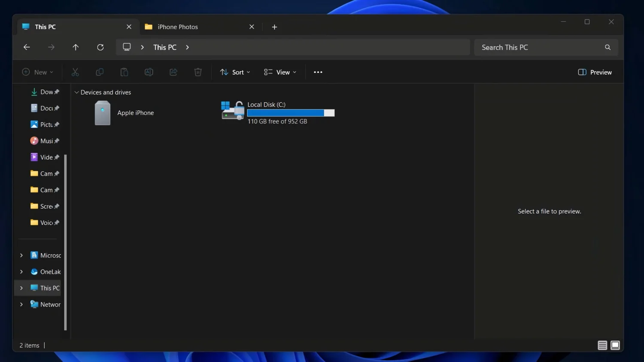Click the '2 items' status text
644x362 pixels.
(x=29, y=345)
